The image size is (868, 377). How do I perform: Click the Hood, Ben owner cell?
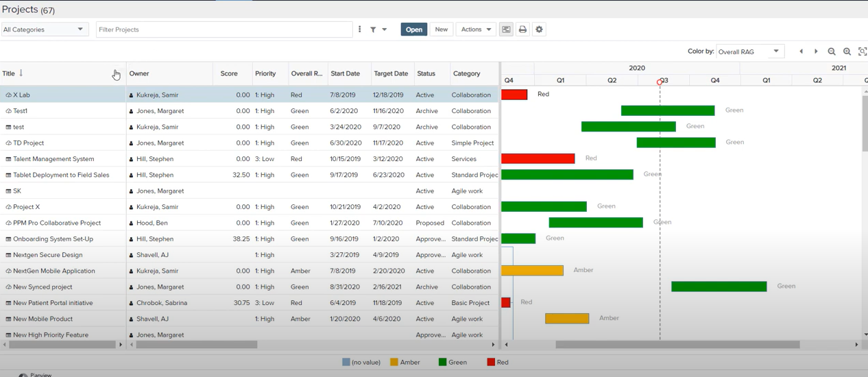point(152,223)
